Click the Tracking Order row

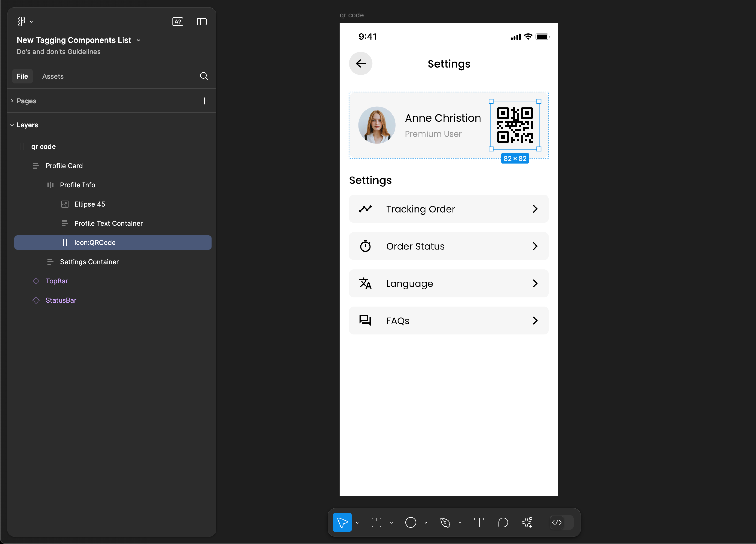pyautogui.click(x=449, y=209)
